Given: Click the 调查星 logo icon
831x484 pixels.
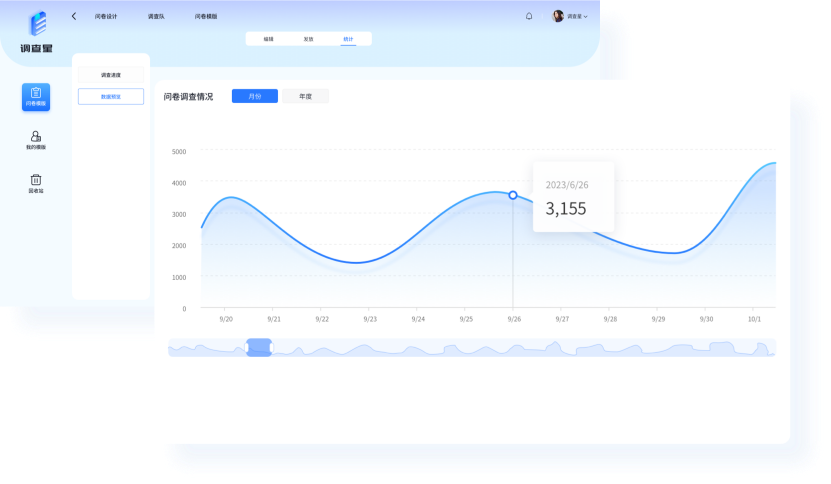Looking at the screenshot, I should pyautogui.click(x=37, y=25).
